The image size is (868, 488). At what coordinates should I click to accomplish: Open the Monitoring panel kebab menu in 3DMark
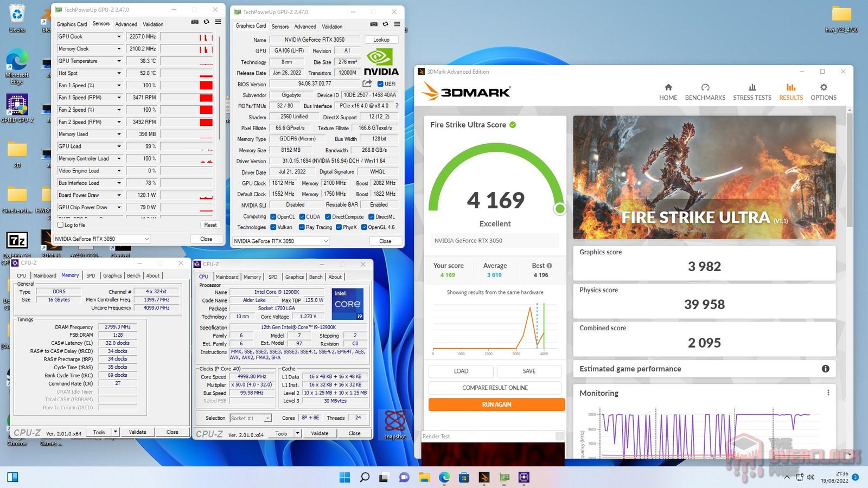click(827, 392)
